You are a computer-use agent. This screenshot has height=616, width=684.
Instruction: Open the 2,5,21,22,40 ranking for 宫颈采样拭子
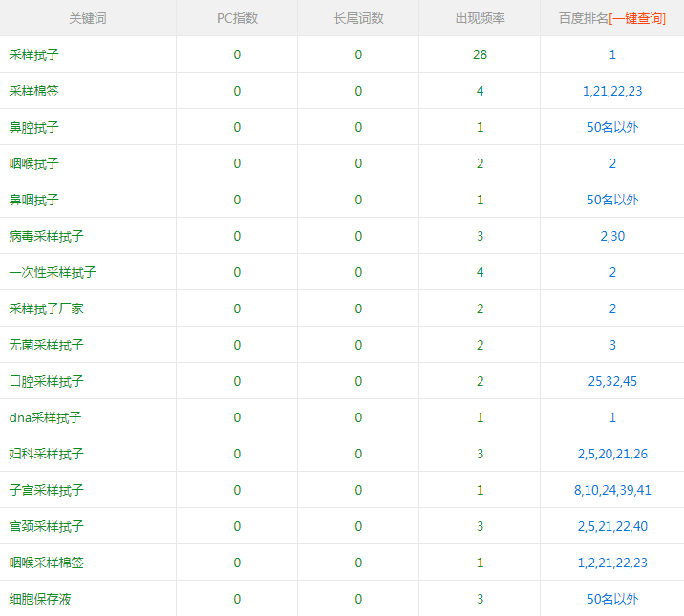(x=612, y=526)
